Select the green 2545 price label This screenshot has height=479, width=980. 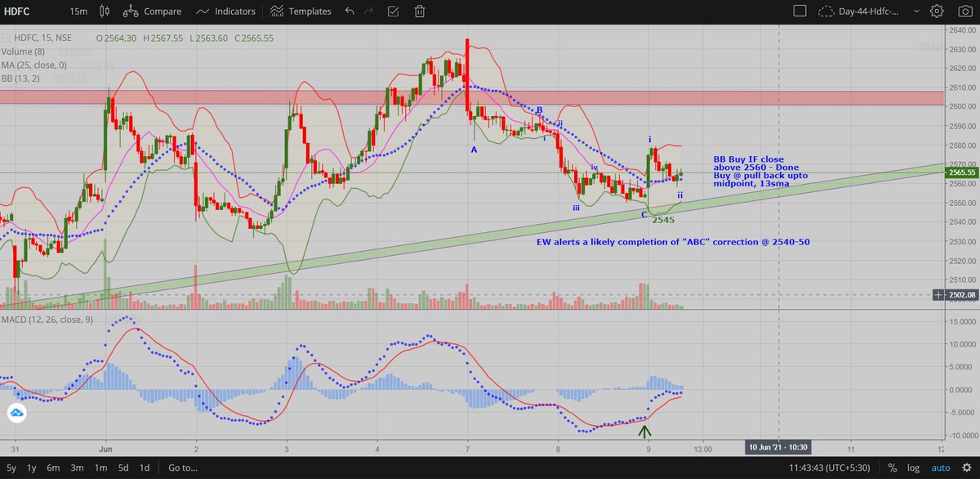pos(663,220)
